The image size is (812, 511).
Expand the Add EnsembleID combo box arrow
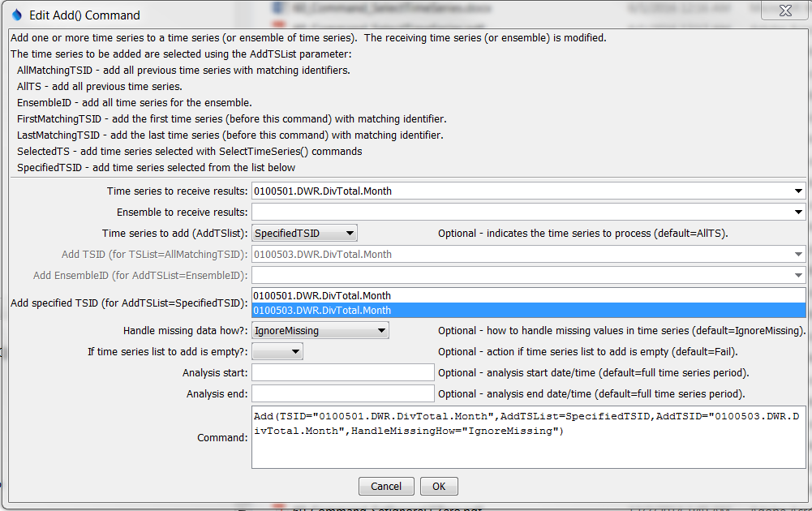pyautogui.click(x=798, y=276)
